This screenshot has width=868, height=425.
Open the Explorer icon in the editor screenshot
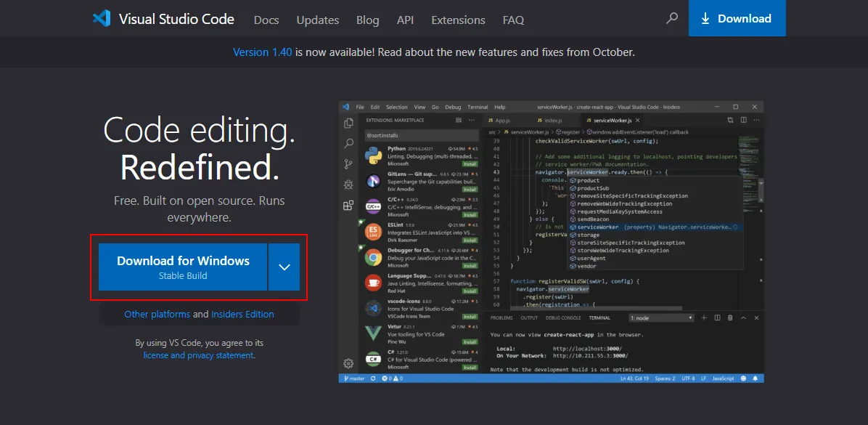point(349,123)
